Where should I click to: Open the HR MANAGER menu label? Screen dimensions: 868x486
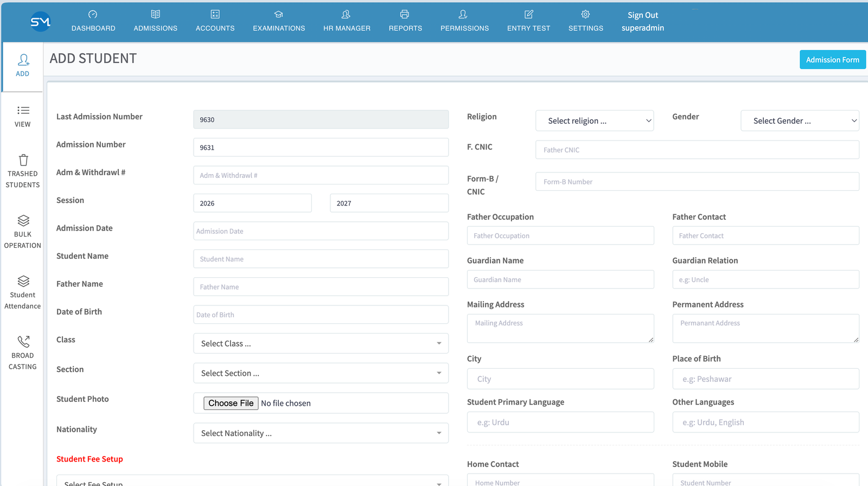click(347, 28)
